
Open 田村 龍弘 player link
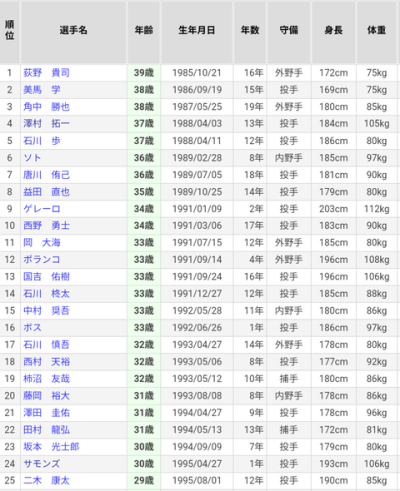coord(46,430)
